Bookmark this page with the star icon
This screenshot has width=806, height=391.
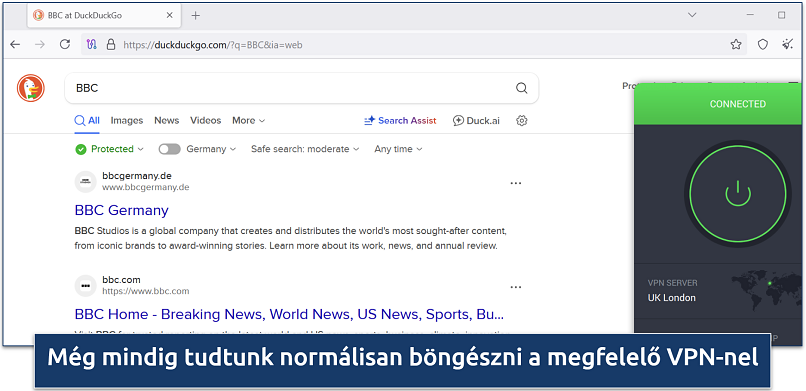[x=736, y=45]
